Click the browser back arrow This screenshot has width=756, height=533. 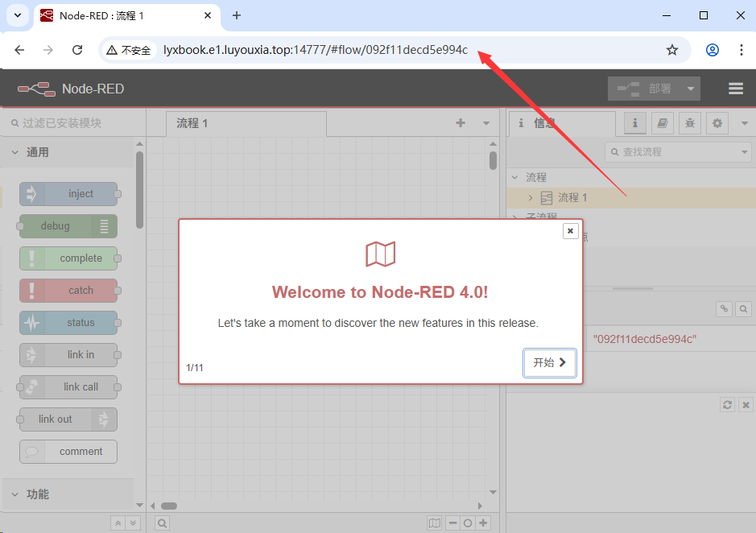[19, 50]
